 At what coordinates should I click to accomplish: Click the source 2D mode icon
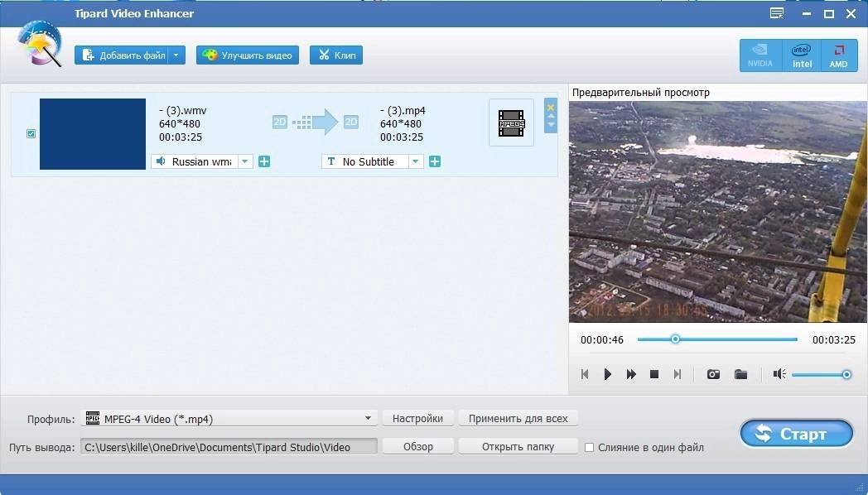tap(280, 122)
